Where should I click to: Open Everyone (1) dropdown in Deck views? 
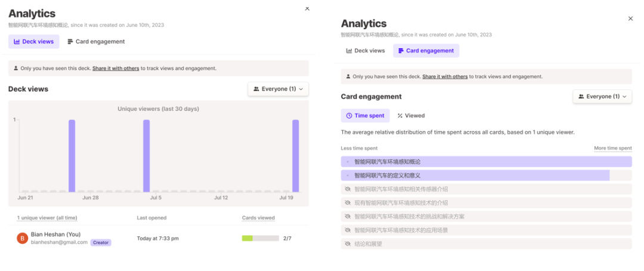[278, 89]
